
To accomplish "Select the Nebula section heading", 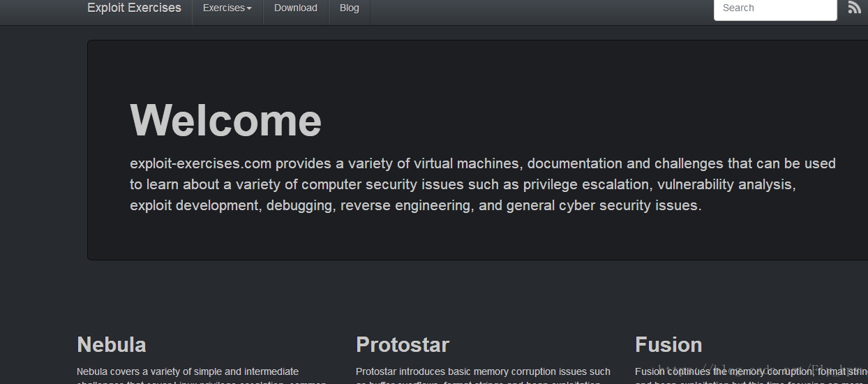I will click(112, 345).
